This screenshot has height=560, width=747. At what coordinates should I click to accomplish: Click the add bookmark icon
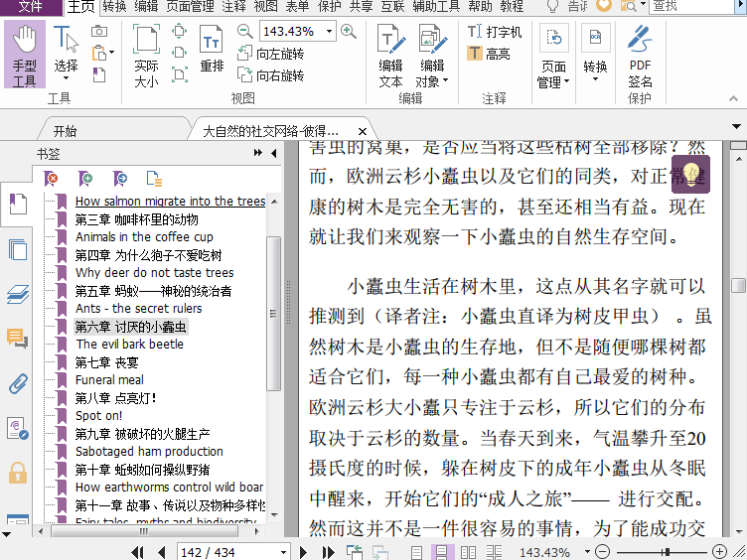pos(85,179)
